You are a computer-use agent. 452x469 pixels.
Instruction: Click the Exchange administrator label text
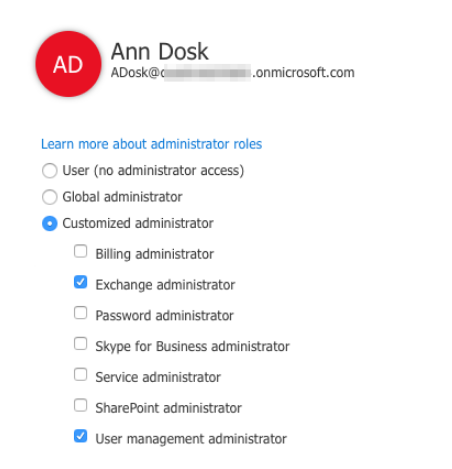(165, 285)
